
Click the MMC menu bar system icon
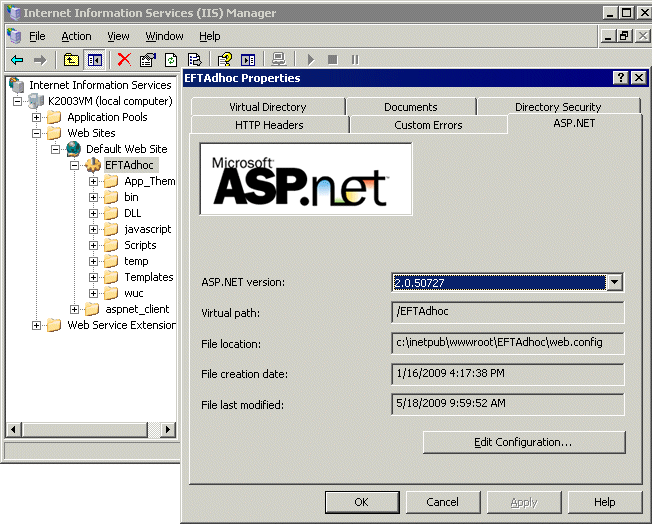pos(14,36)
